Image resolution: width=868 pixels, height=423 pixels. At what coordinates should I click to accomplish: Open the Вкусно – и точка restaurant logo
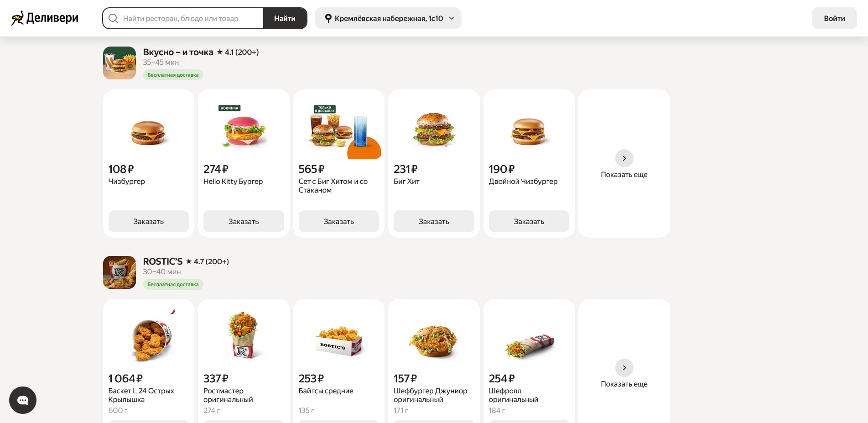point(120,63)
